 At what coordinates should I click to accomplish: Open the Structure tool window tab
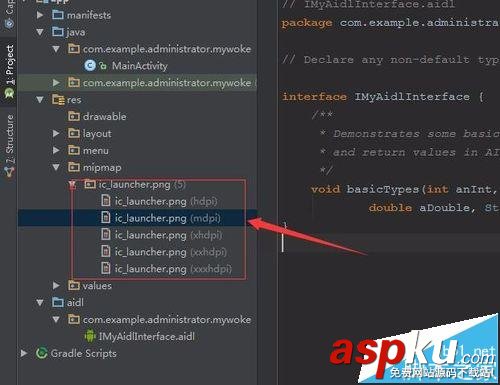tap(9, 145)
